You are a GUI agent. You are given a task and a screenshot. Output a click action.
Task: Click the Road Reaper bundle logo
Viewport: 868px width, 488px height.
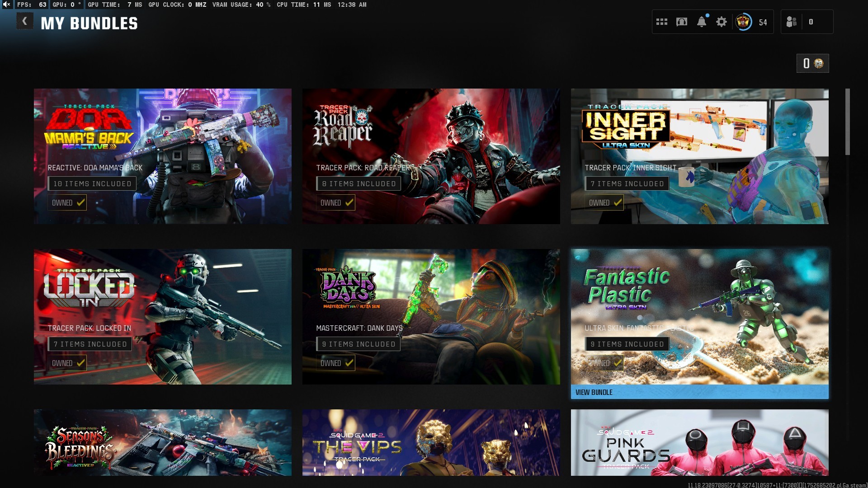344,127
